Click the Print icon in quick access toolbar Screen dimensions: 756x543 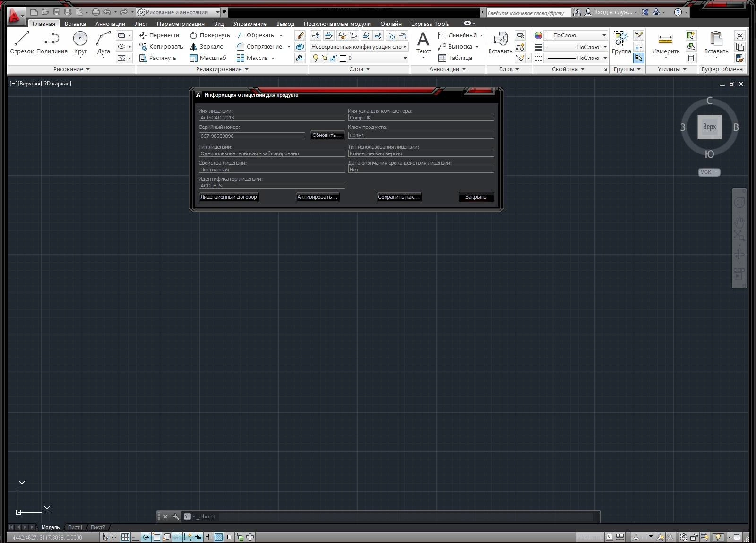click(x=96, y=12)
